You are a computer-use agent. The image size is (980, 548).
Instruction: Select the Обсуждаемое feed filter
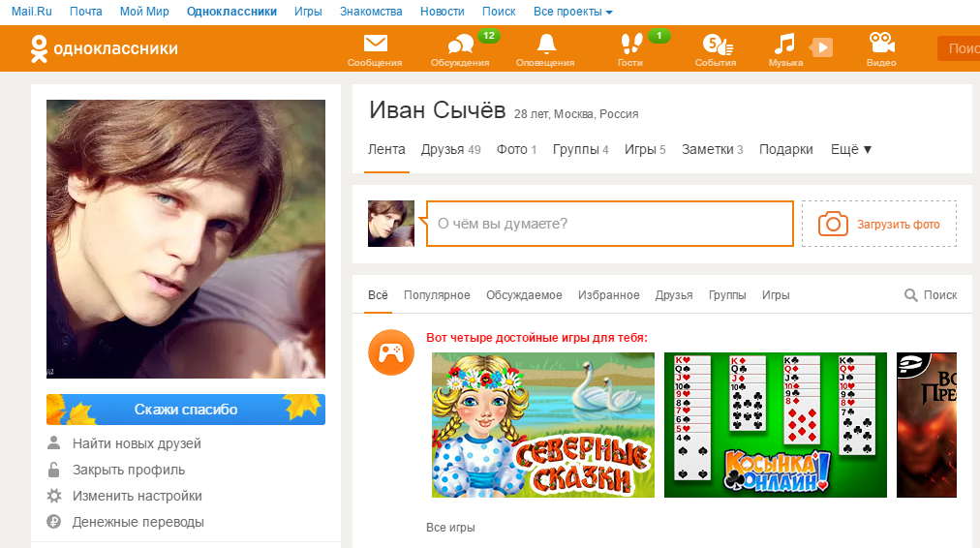524,295
